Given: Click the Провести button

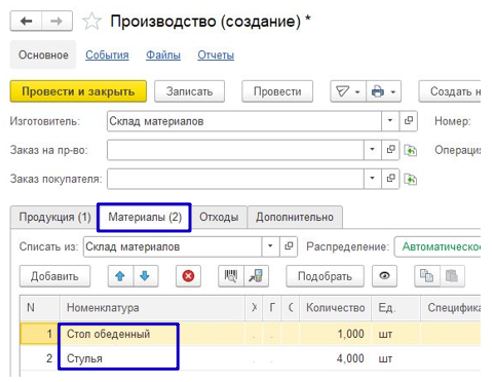Looking at the screenshot, I should pos(277,91).
